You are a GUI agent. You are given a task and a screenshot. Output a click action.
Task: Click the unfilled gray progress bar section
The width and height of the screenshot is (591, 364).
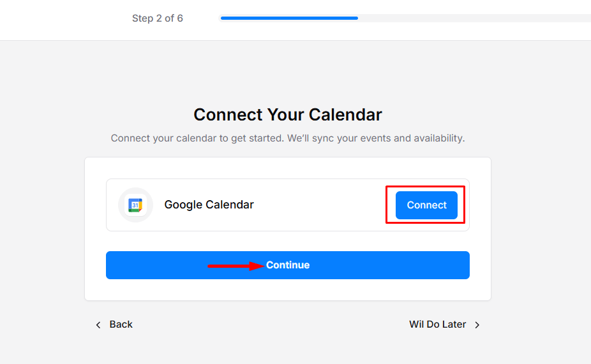[474, 18]
